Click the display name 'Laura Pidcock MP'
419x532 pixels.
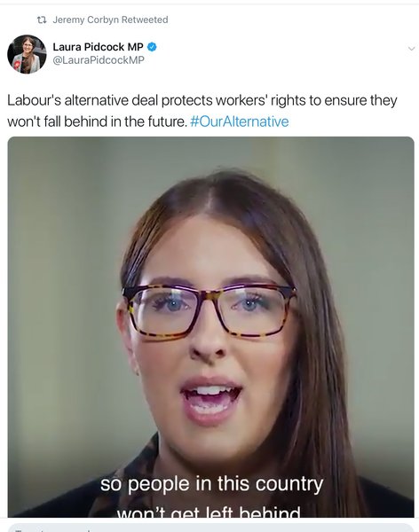[98, 47]
